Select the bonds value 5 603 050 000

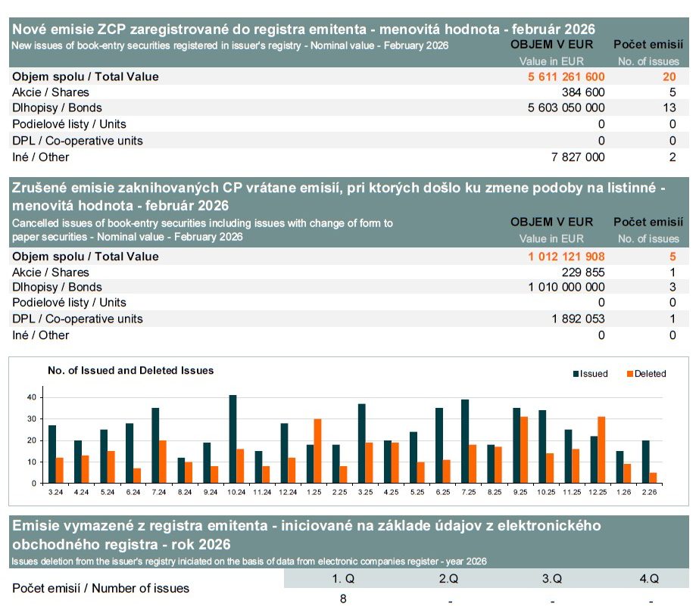click(x=566, y=108)
